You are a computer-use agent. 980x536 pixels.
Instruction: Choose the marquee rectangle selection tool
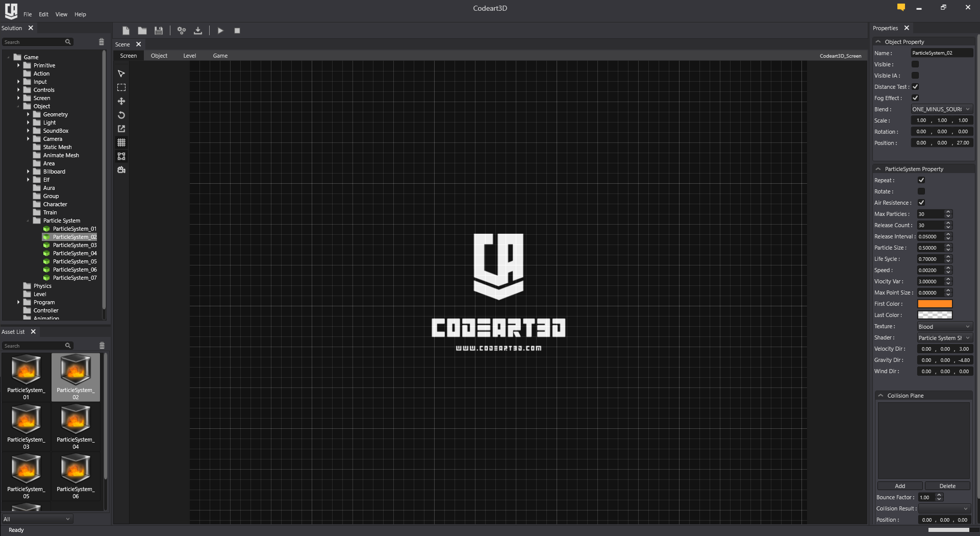(121, 87)
